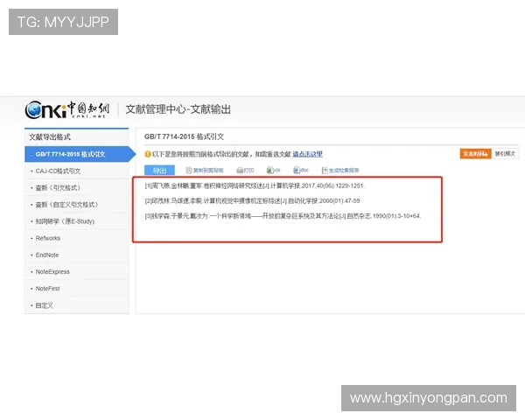
Task: Sort by 发表时间 orange button
Action: click(x=475, y=154)
